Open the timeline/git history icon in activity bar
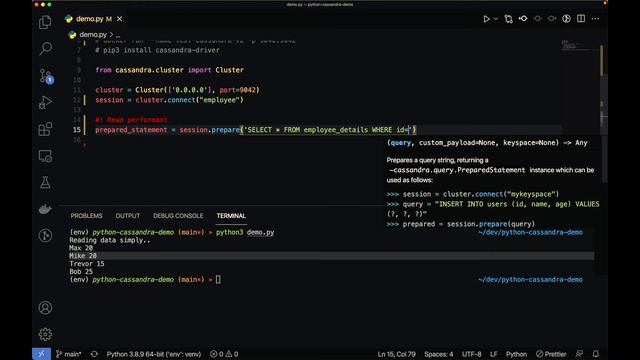 45,236
